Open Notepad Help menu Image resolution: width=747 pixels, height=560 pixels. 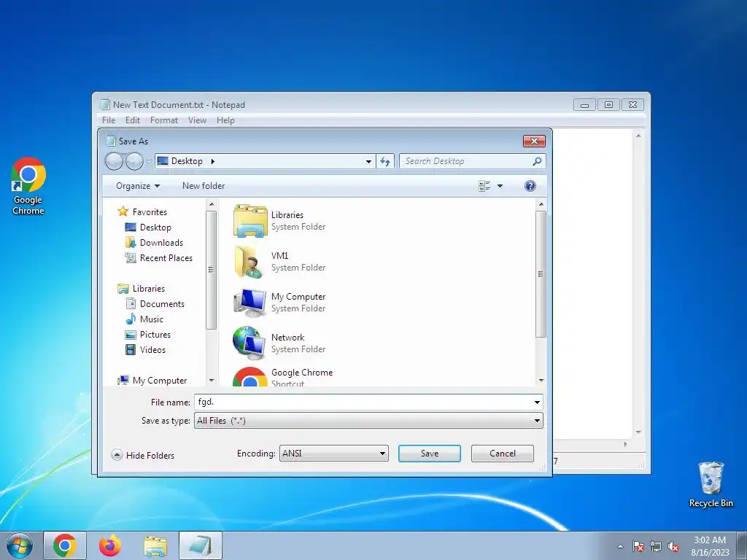pyautogui.click(x=225, y=120)
